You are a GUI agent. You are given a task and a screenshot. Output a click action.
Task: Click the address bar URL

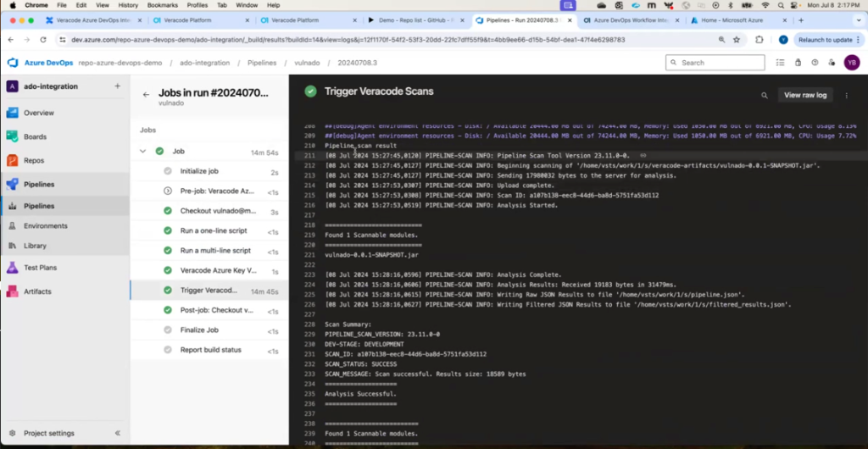tap(348, 40)
